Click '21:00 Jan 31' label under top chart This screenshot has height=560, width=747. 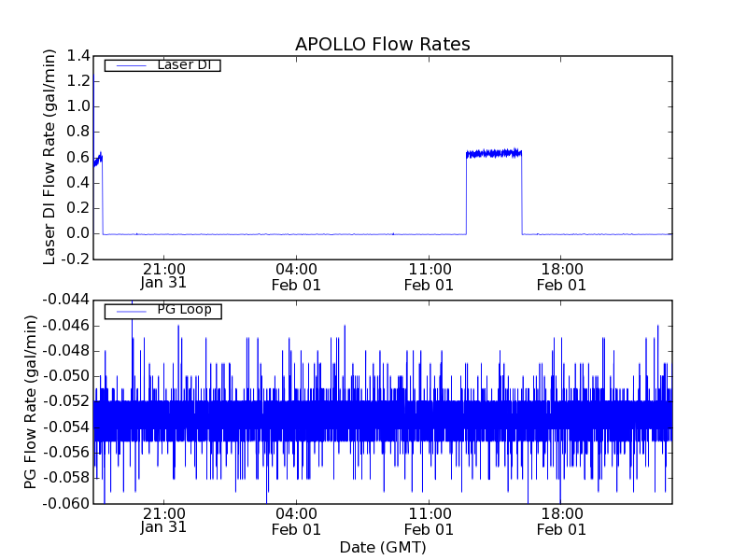(163, 276)
